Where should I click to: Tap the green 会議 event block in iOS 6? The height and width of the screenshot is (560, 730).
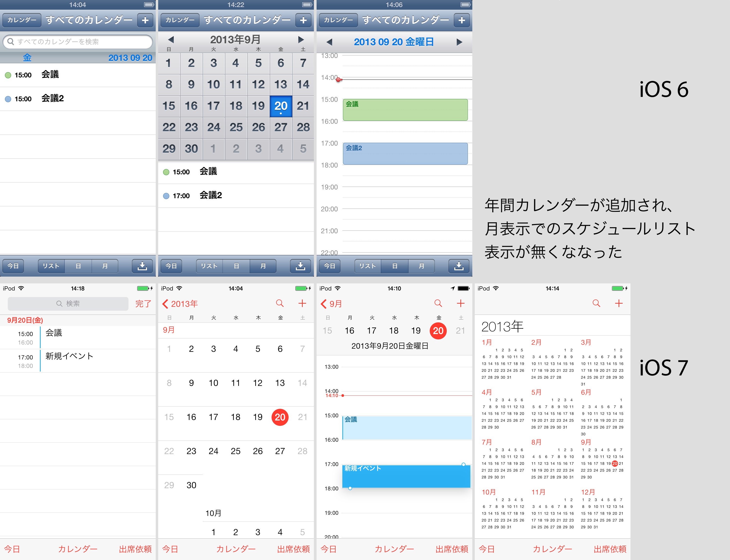405,110
